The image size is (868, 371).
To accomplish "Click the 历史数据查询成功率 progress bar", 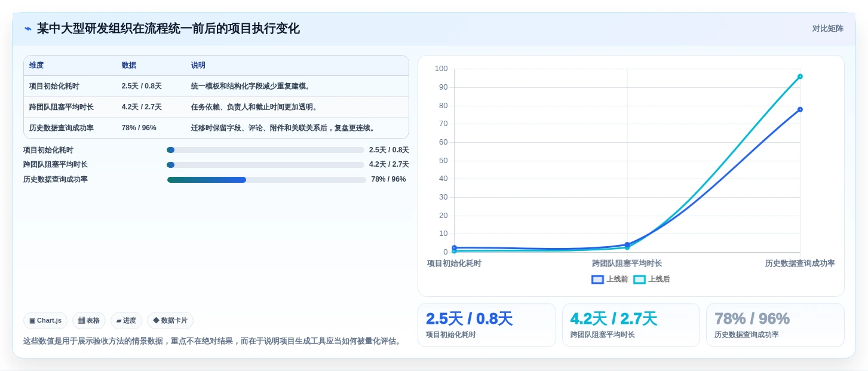I will [266, 180].
